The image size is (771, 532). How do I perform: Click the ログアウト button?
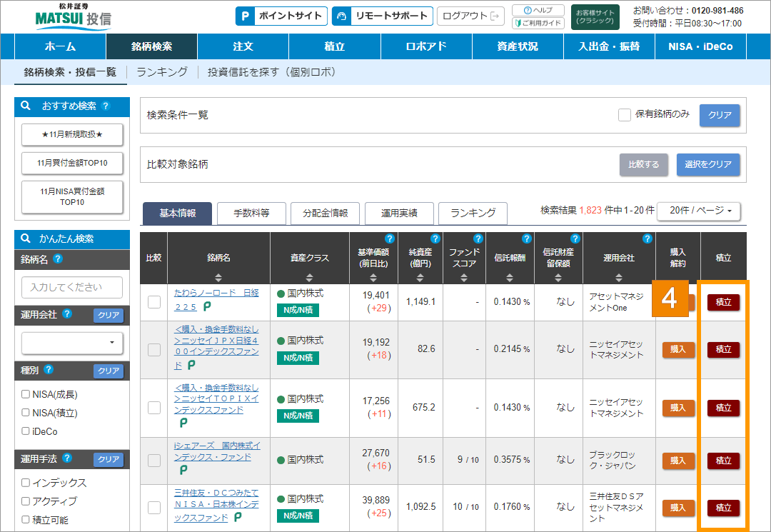coord(470,16)
